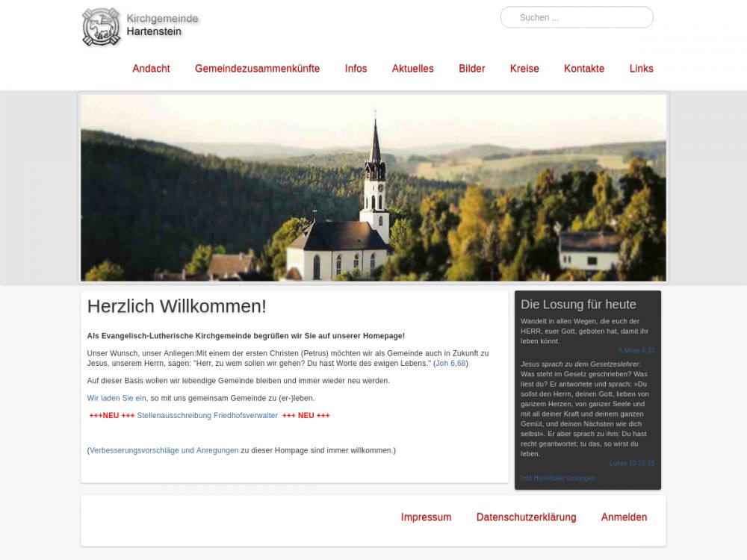Go to the Aktuelles page

point(412,69)
